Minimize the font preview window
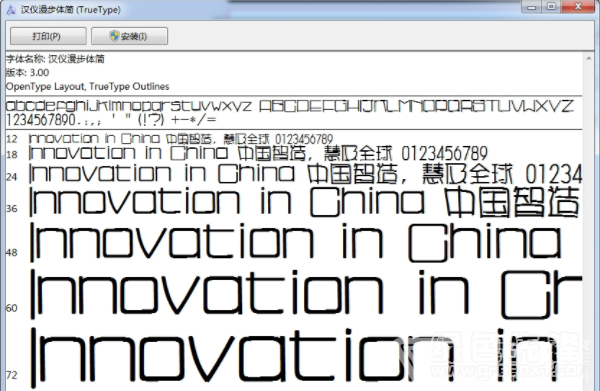600x391 pixels. pyautogui.click(x=532, y=6)
